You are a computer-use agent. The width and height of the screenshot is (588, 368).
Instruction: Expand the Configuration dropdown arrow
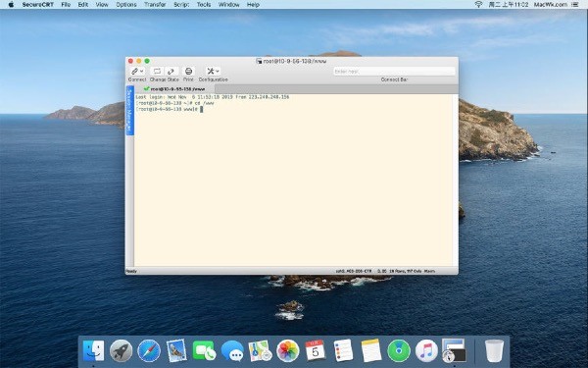pos(218,71)
